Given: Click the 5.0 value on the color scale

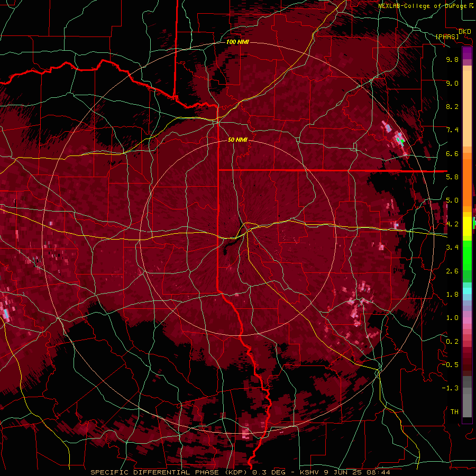Looking at the screenshot, I should click(452, 200).
